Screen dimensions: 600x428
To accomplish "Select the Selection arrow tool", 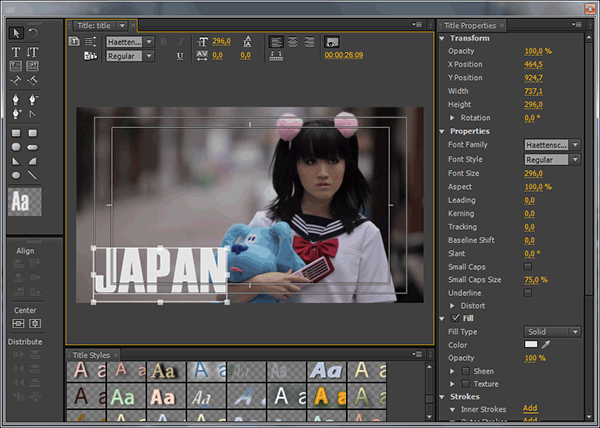I will coord(16,33).
